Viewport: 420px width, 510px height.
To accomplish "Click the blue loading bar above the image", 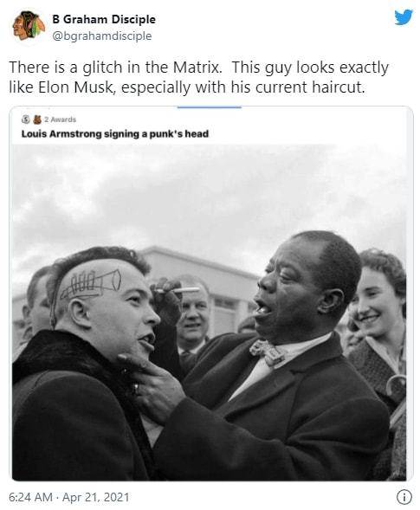I will 210,107.
